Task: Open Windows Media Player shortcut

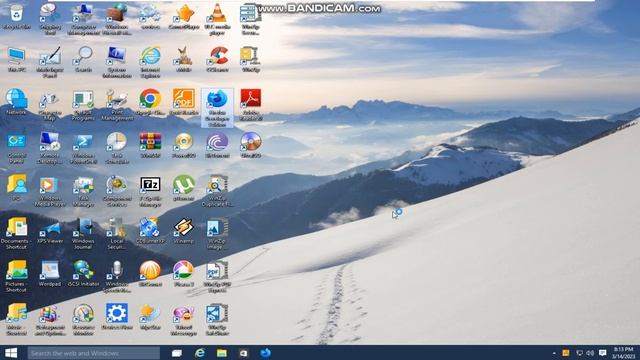Action: pos(50,191)
